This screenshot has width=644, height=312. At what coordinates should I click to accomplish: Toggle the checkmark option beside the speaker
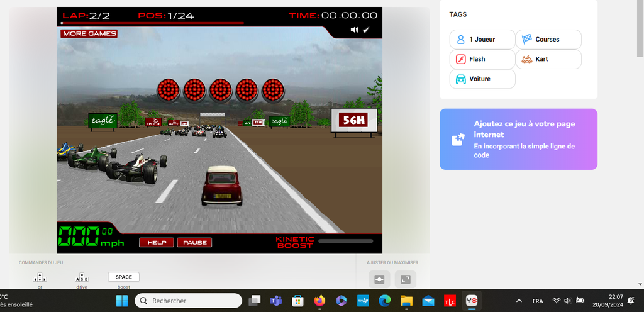pos(366,30)
